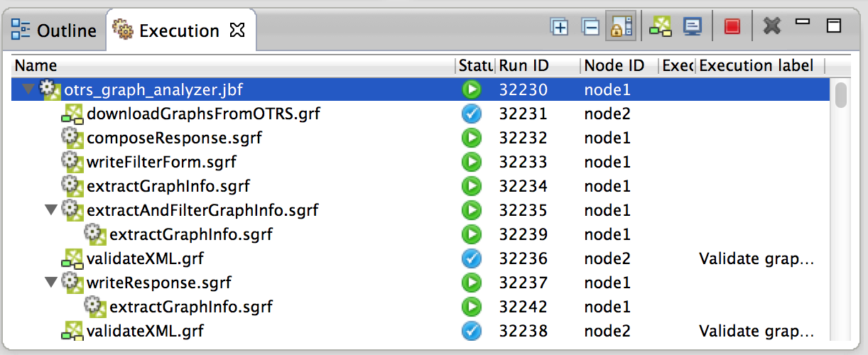Click running status icon for run 32235
The height and width of the screenshot is (355, 868).
tap(471, 211)
